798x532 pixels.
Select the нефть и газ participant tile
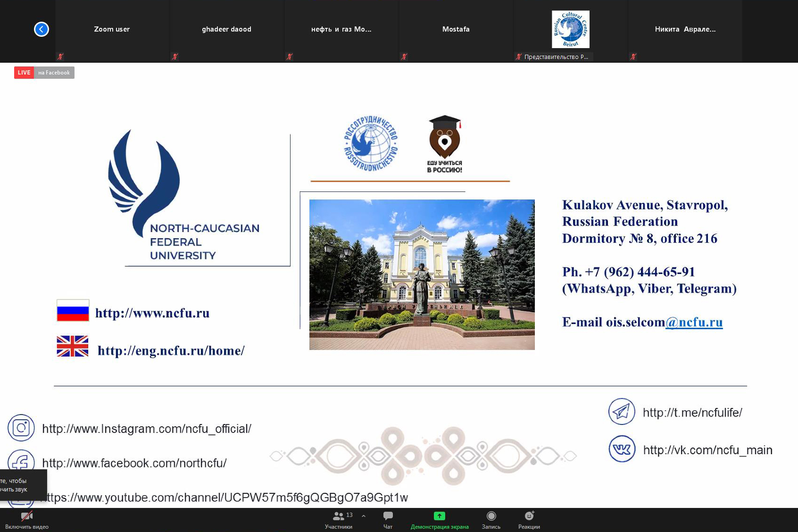341,31
